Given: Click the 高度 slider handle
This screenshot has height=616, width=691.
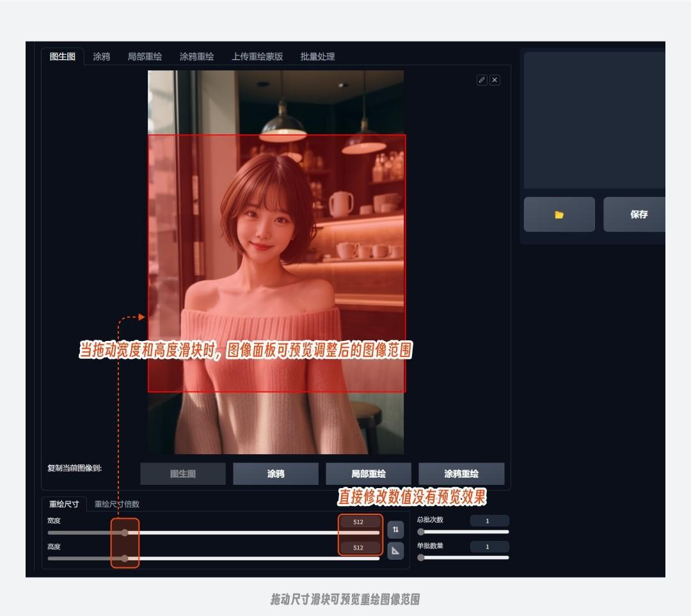Looking at the screenshot, I should point(125,558).
